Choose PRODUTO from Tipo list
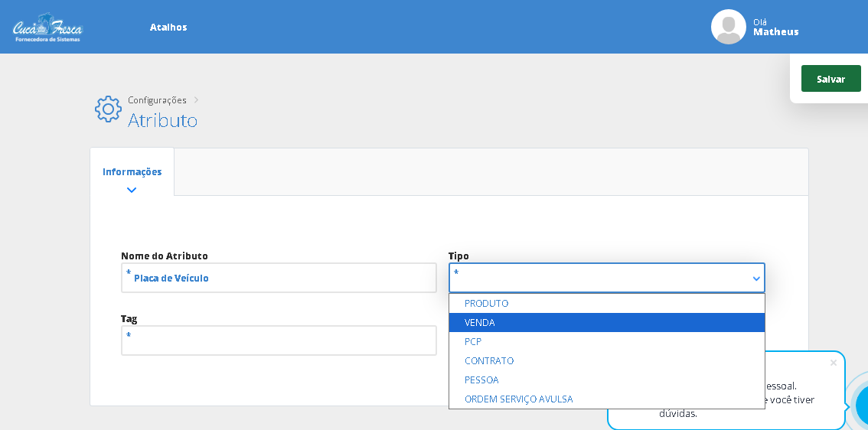868x430 pixels. pyautogui.click(x=607, y=303)
